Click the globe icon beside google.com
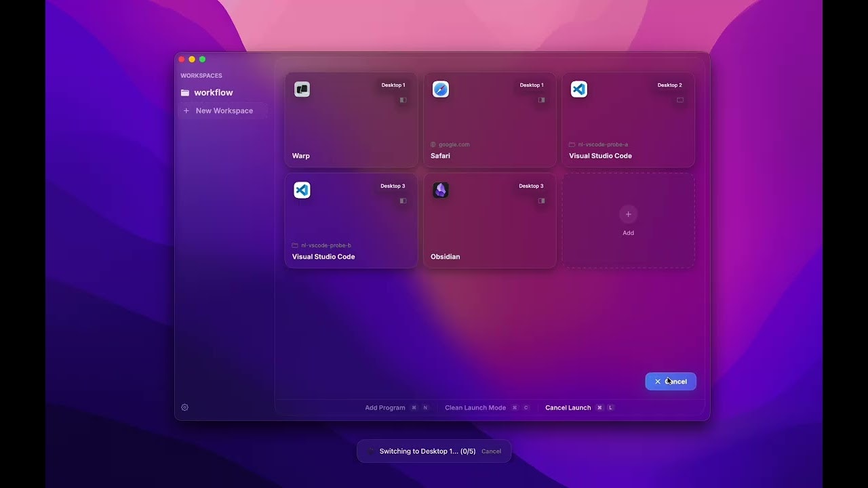Image resolution: width=868 pixels, height=488 pixels. coord(433,144)
